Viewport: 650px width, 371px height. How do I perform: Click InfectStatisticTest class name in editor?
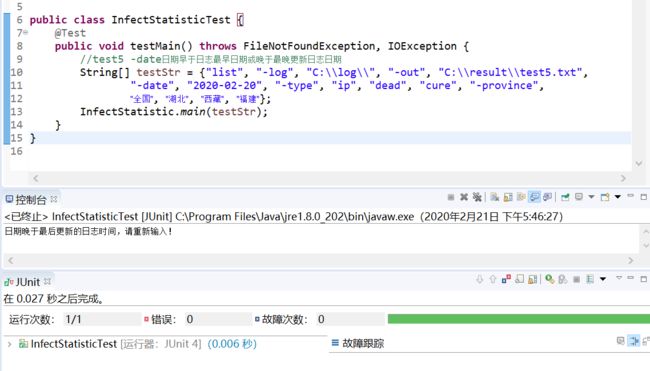(171, 19)
